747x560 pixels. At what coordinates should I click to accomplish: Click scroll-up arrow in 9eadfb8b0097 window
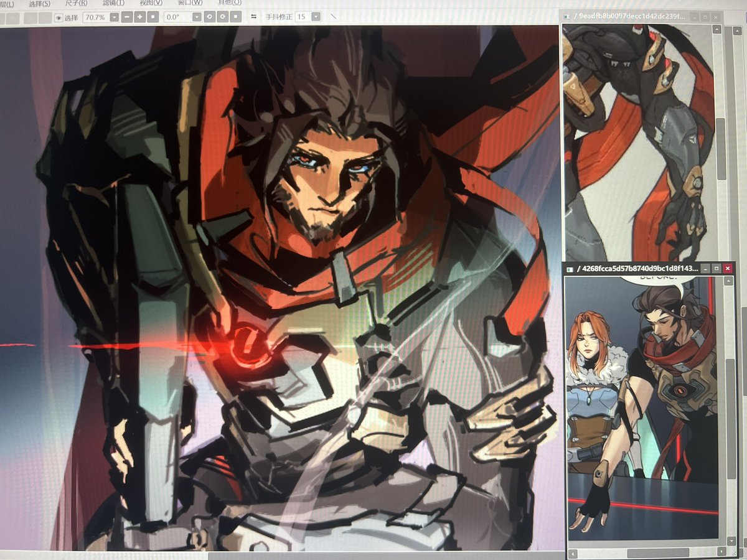716,30
